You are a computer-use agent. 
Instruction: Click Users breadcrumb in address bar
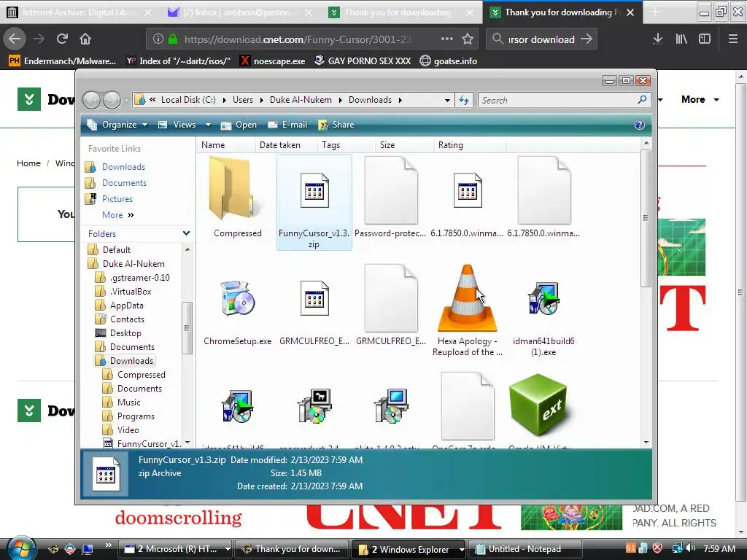coord(243,100)
